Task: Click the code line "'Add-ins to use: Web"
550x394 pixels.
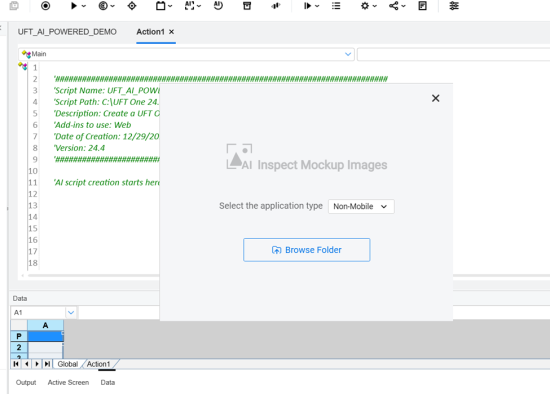Action: (x=92, y=125)
